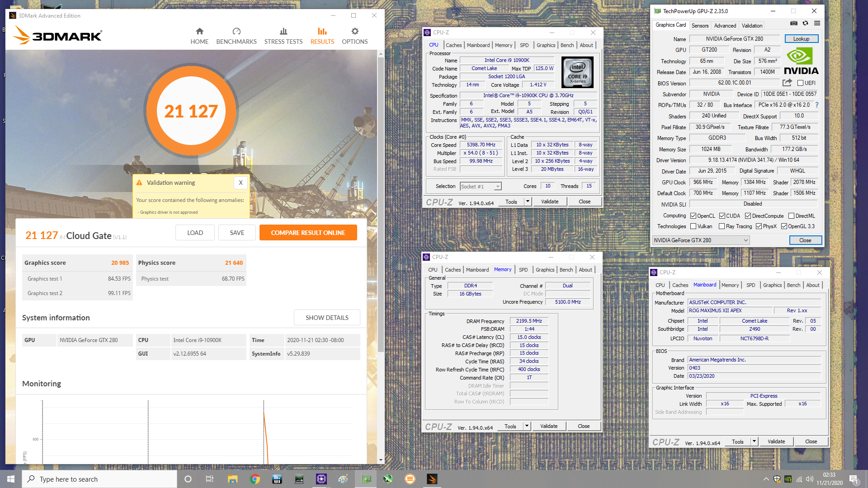The height and width of the screenshot is (488, 868).
Task: Open Cortana from the taskbar
Action: 188,479
